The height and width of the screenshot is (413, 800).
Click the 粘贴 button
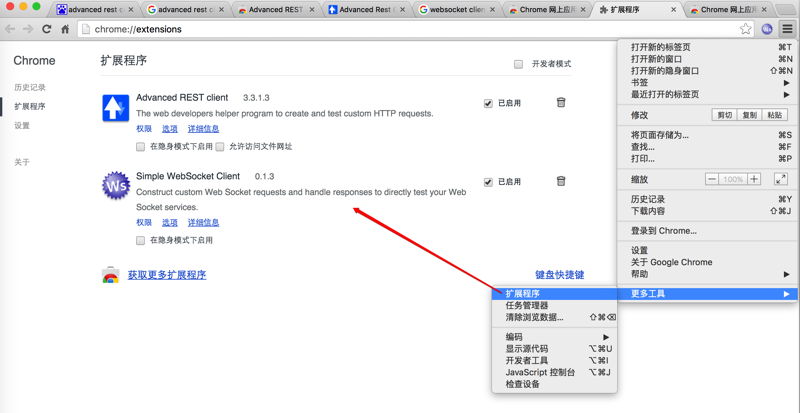[x=774, y=115]
